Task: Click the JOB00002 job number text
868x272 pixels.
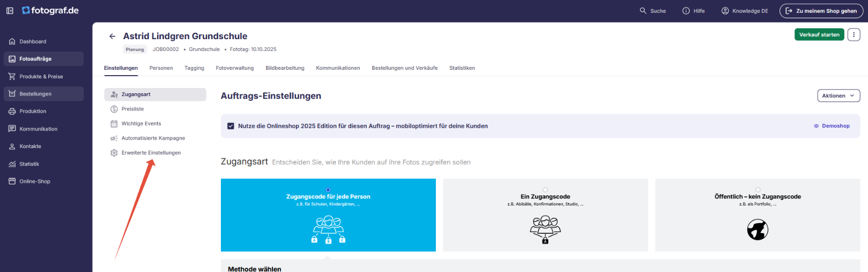Action: [x=166, y=49]
